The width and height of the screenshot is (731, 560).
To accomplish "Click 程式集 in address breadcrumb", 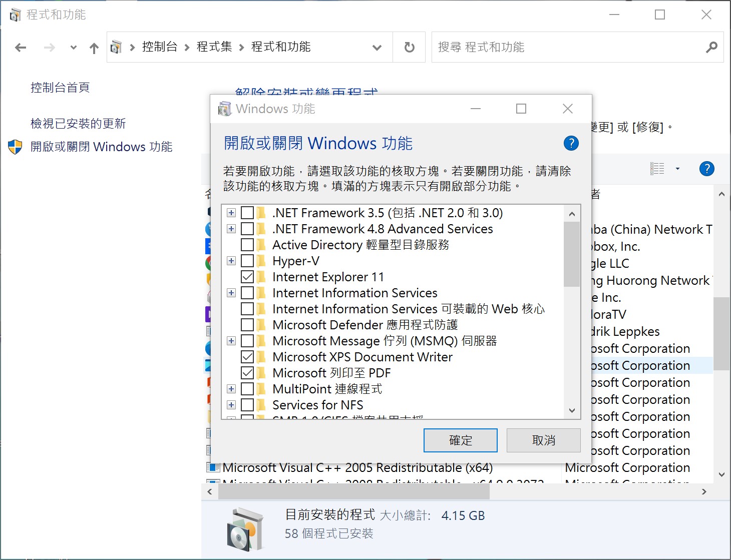I will point(214,47).
